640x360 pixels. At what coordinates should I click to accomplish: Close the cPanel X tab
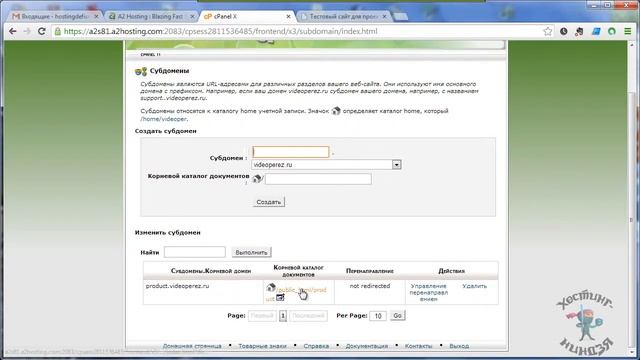click(x=288, y=16)
